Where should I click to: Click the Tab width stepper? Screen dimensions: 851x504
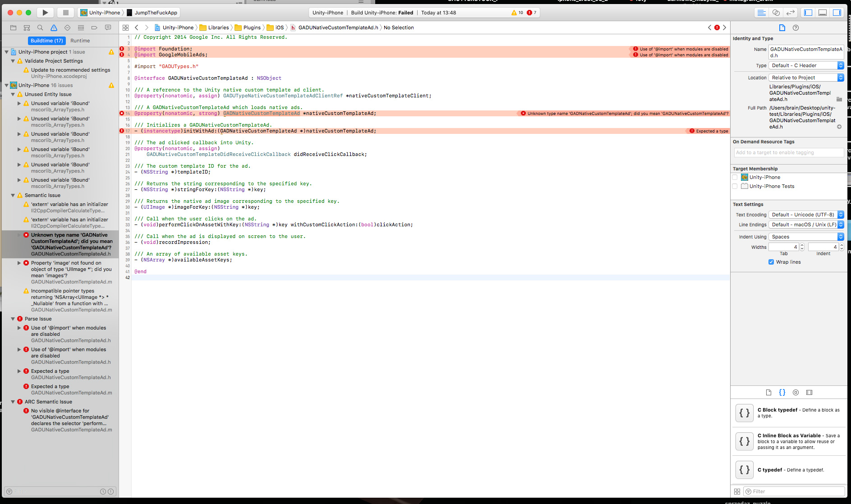(x=802, y=247)
